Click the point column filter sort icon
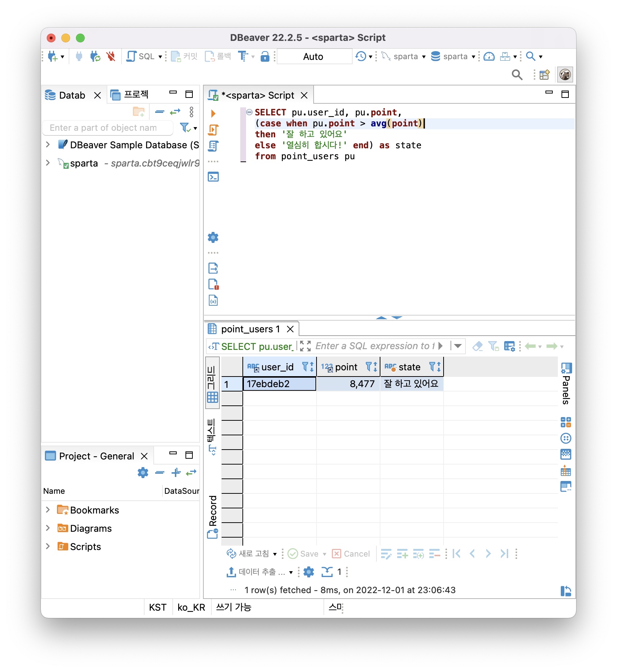617x672 pixels. 372,367
